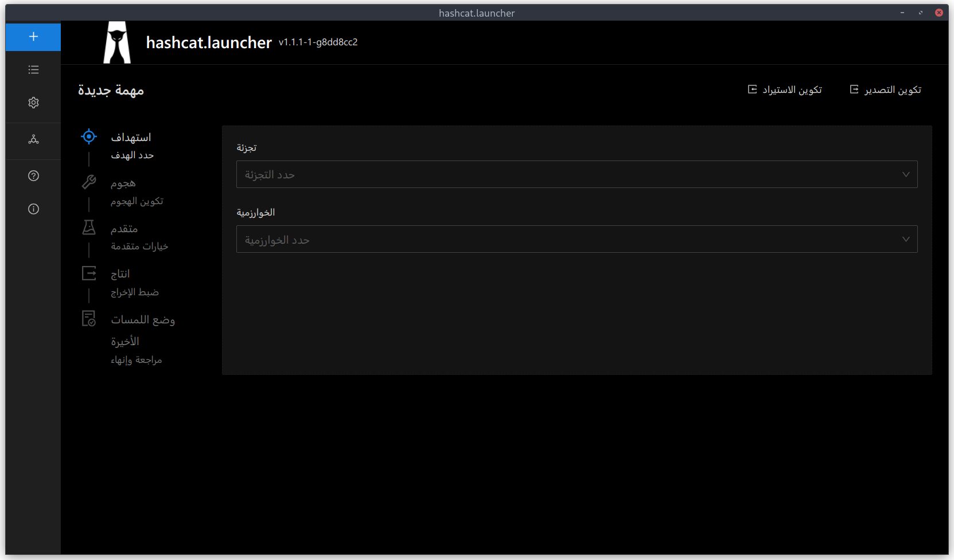The height and width of the screenshot is (560, 954).
Task: Click the attack step wrench icon
Action: click(89, 182)
